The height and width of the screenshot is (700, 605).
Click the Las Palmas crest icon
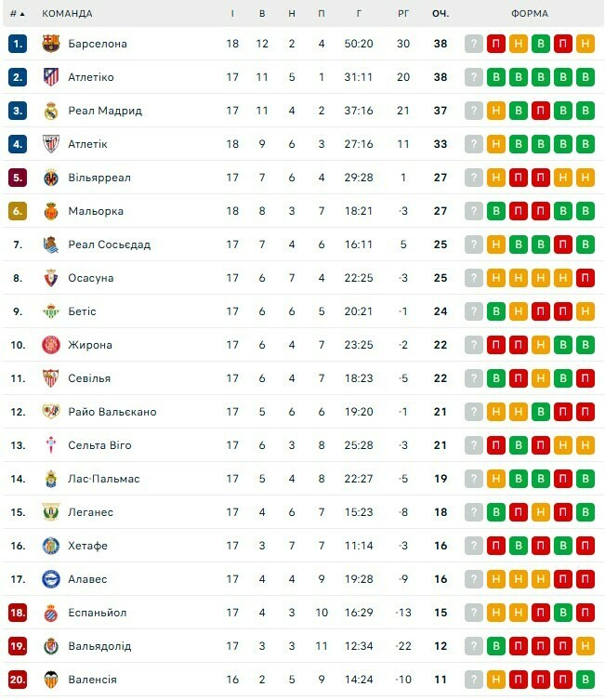pos(51,479)
